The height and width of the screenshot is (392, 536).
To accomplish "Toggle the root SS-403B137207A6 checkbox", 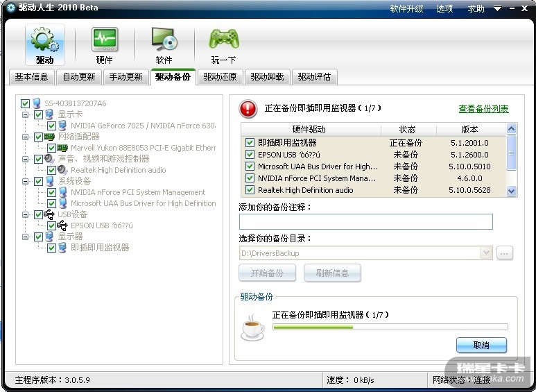I will click(x=25, y=103).
